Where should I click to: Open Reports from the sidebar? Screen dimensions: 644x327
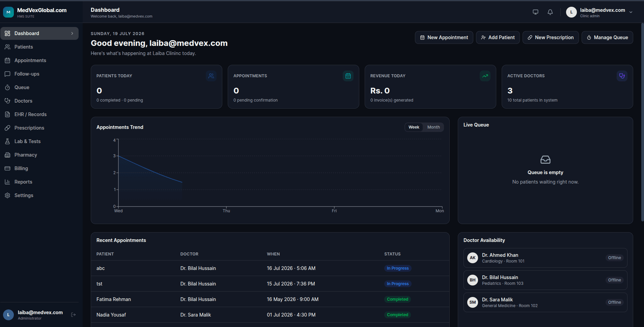coord(39,182)
